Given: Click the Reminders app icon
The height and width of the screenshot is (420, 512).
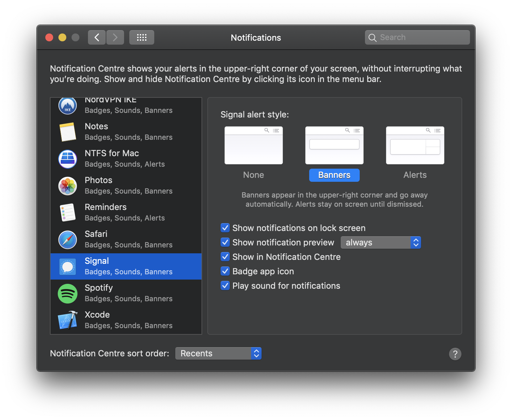Looking at the screenshot, I should coord(68,213).
